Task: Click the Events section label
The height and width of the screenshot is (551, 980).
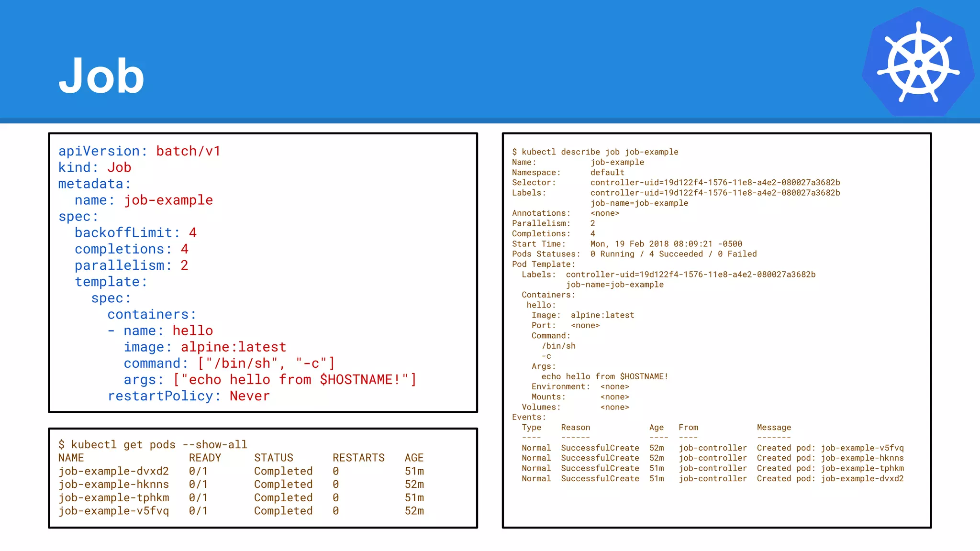Action: click(529, 417)
